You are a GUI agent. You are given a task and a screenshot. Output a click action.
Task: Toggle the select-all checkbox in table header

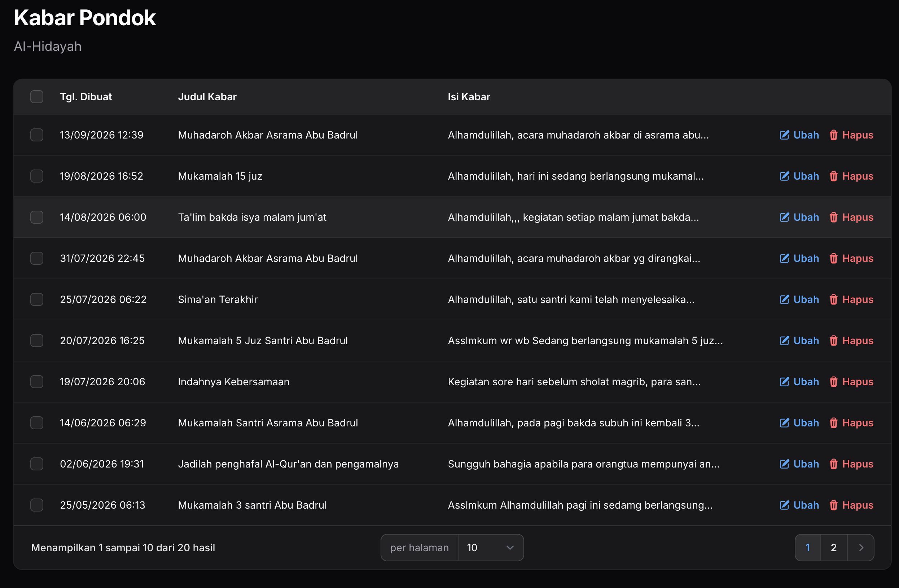coord(37,97)
